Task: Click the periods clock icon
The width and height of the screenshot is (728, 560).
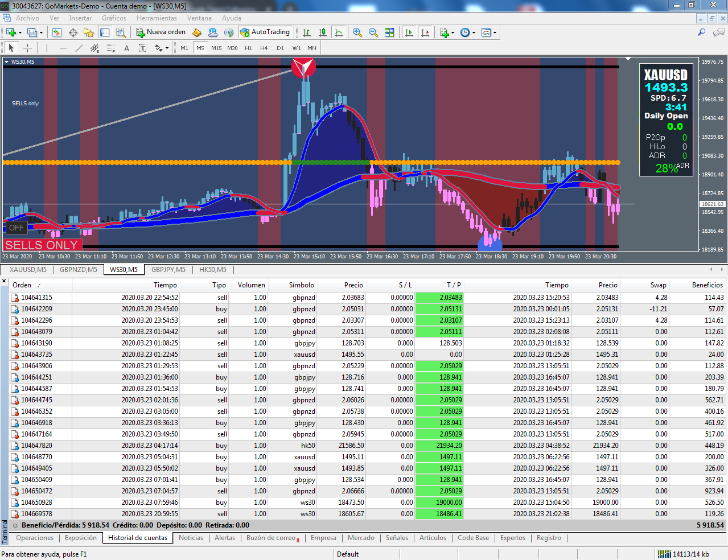Action: [465, 32]
